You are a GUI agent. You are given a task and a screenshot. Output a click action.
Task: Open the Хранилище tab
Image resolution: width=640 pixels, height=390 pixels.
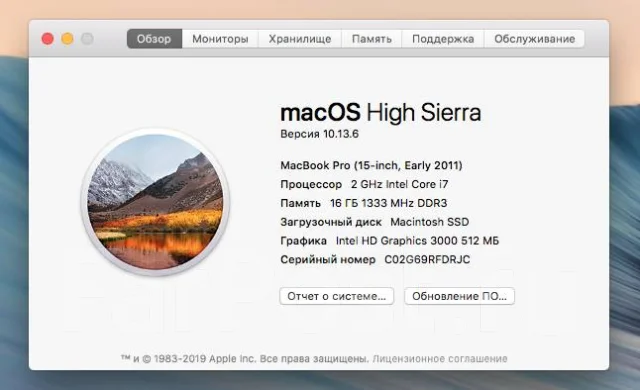click(x=300, y=39)
